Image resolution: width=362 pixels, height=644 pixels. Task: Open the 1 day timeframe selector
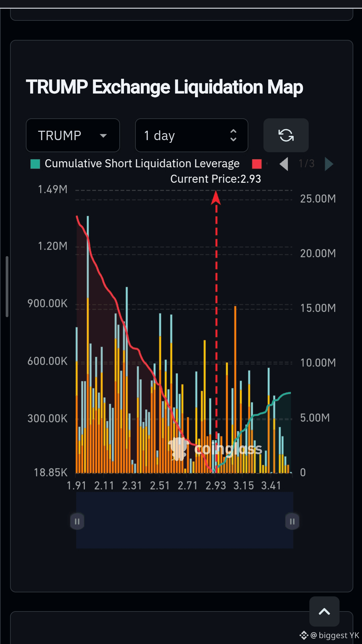pos(192,135)
